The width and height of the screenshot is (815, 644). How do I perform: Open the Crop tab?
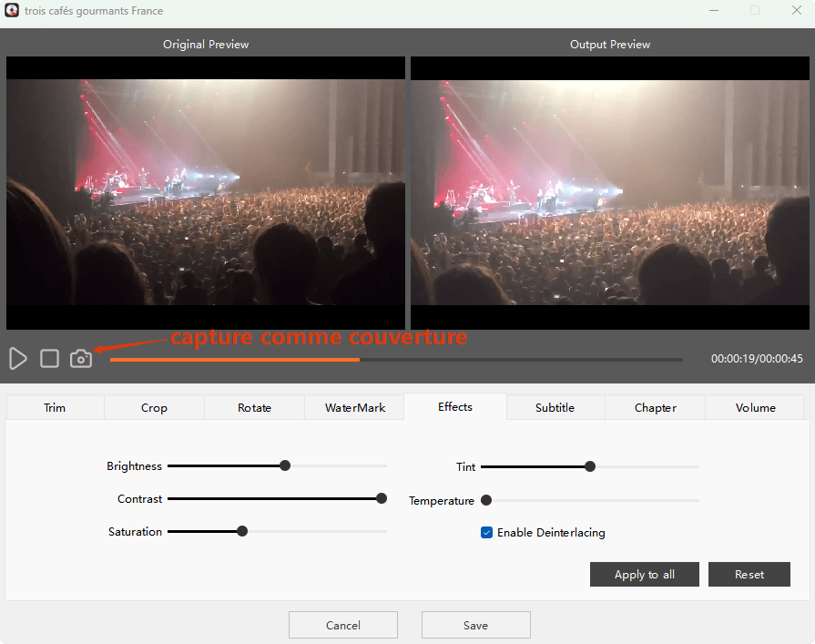coord(154,408)
